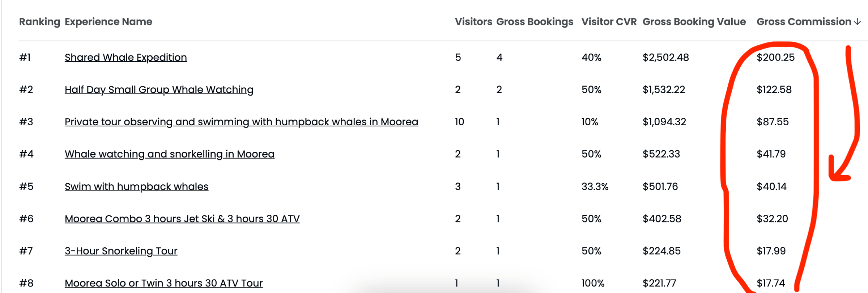Select the #1 ranking cell

(x=25, y=58)
